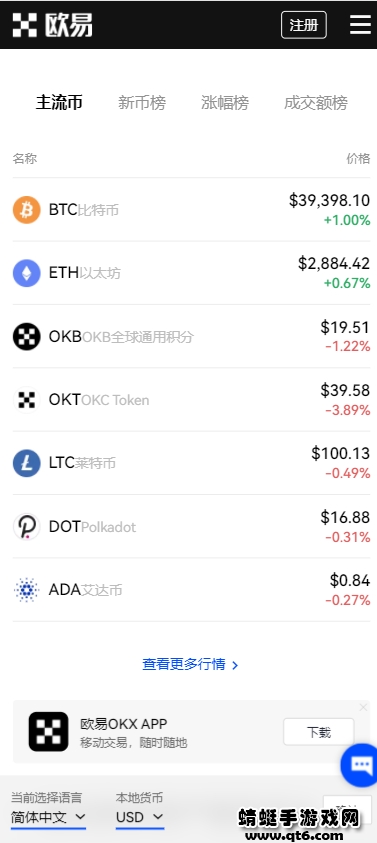The width and height of the screenshot is (377, 843).
Task: Select the Cardano ADA coin icon
Action: (26, 590)
